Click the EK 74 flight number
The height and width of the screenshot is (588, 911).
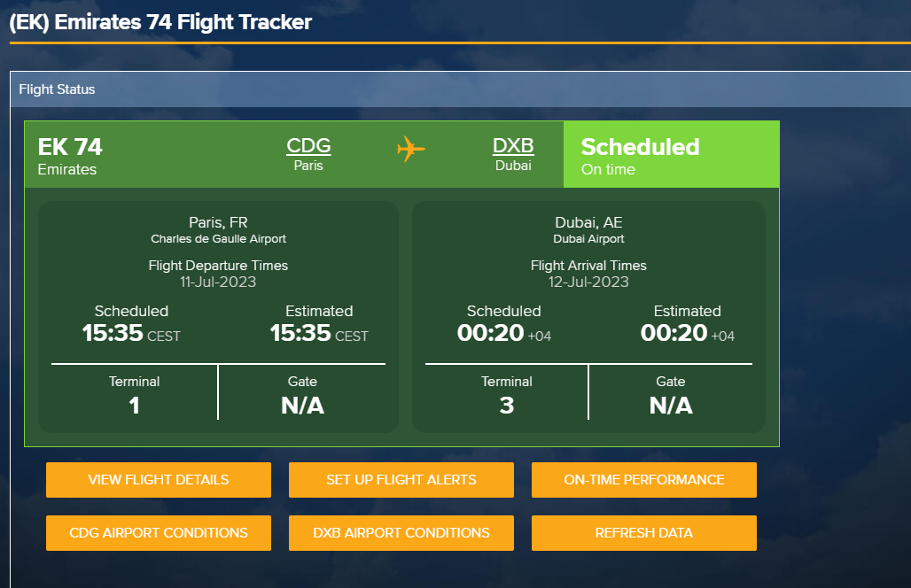tap(70, 147)
